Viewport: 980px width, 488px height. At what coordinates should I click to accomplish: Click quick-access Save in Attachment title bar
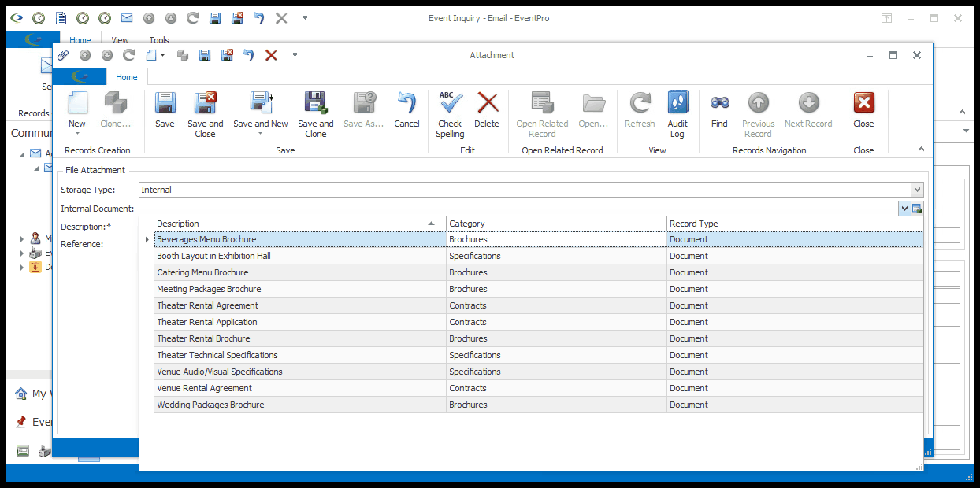[205, 55]
